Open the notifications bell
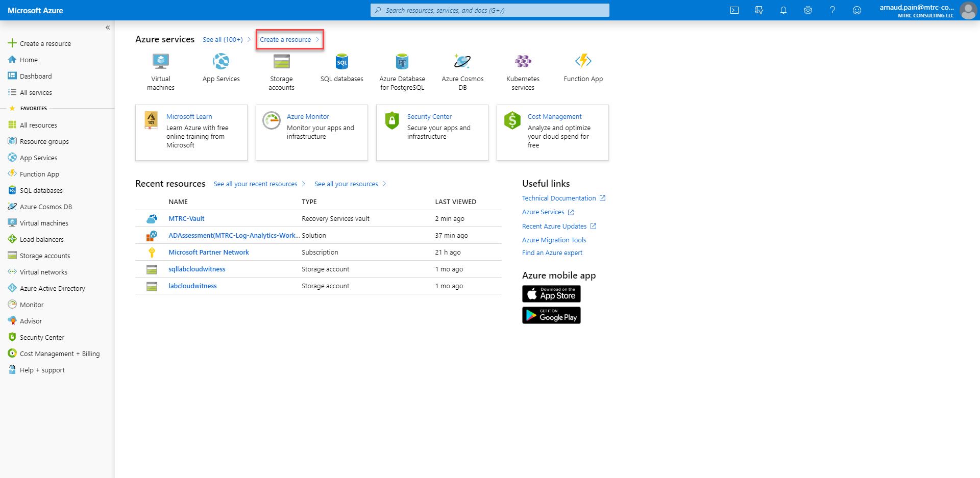The width and height of the screenshot is (980, 478). [x=783, y=10]
